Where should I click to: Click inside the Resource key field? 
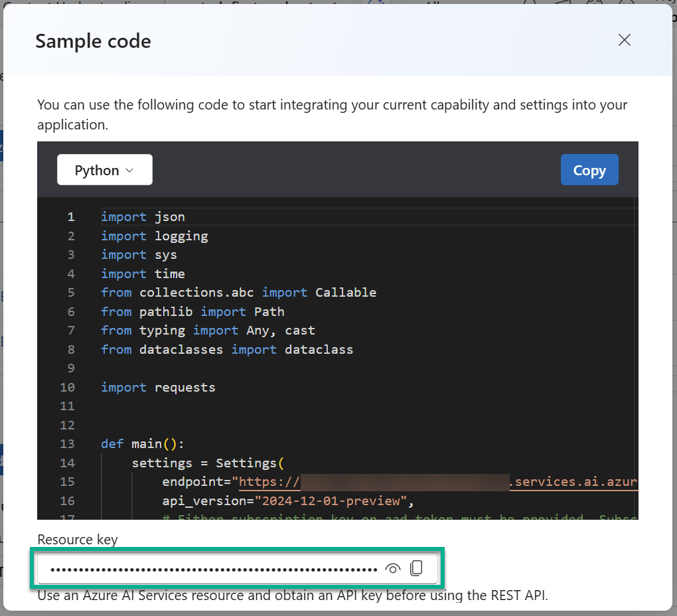pyautogui.click(x=238, y=568)
